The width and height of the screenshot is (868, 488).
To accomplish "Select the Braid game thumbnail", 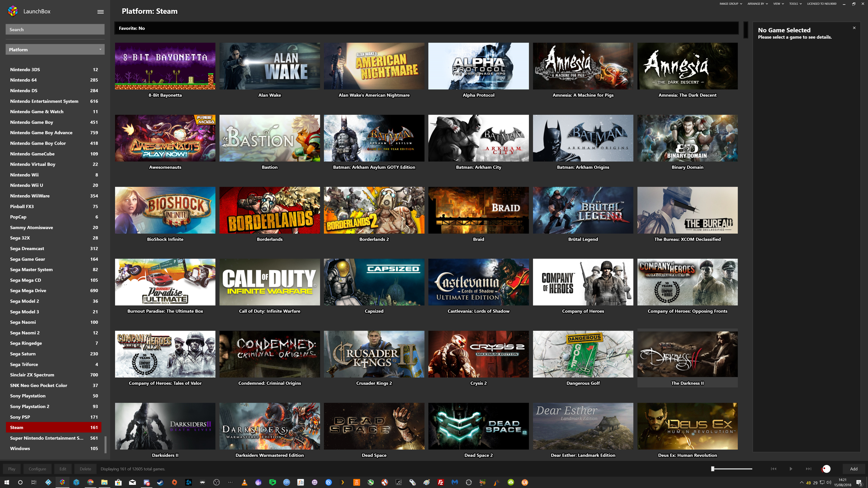I will (479, 210).
